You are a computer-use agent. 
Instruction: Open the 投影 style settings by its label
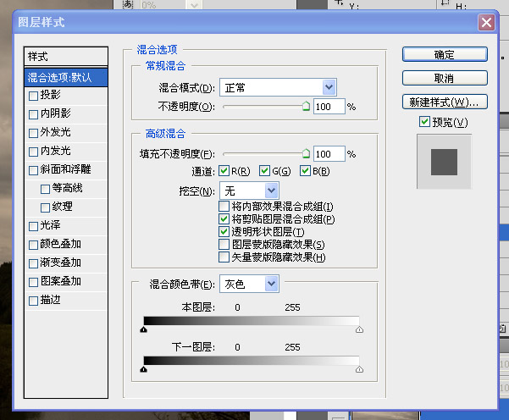[x=50, y=95]
